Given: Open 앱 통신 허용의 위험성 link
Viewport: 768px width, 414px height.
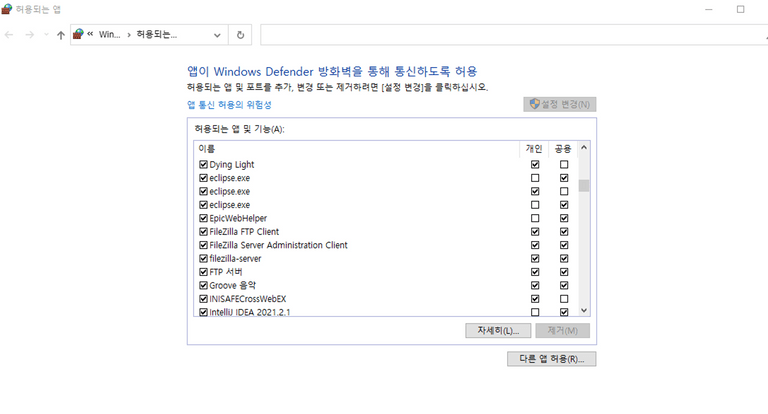Looking at the screenshot, I should [229, 105].
